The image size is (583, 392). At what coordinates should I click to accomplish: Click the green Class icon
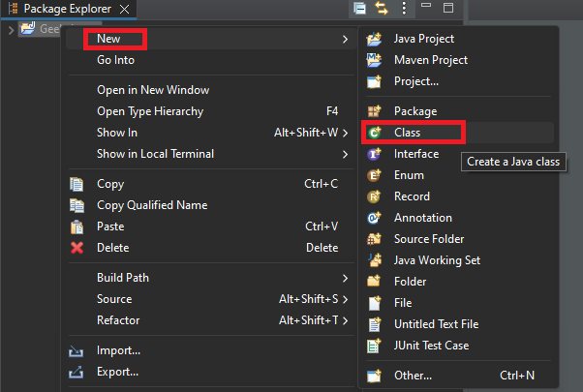coord(374,133)
